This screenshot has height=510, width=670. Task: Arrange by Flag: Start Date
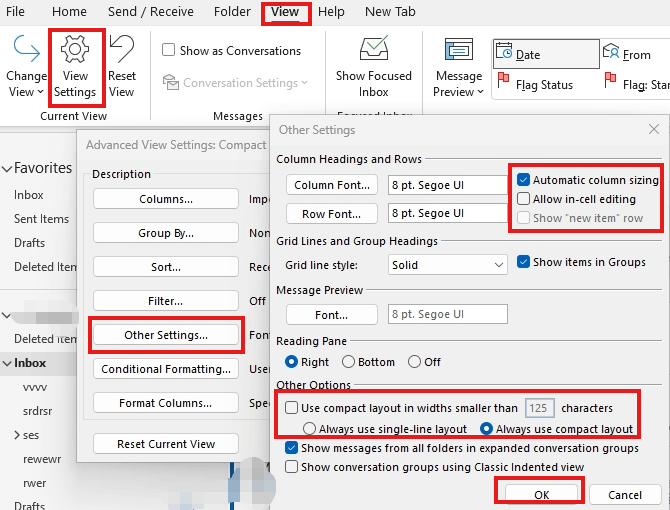[636, 82]
